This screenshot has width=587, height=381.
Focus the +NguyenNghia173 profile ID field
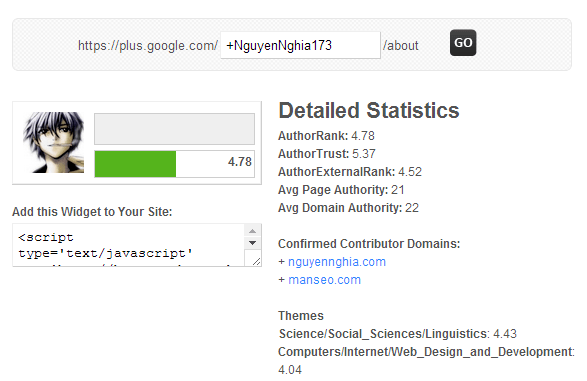point(300,45)
